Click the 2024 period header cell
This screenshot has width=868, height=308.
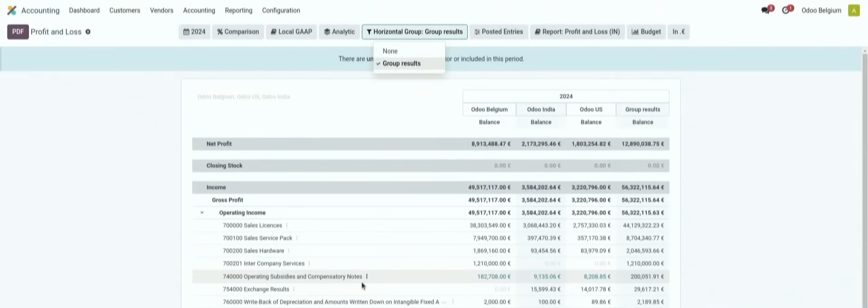pyautogui.click(x=566, y=96)
